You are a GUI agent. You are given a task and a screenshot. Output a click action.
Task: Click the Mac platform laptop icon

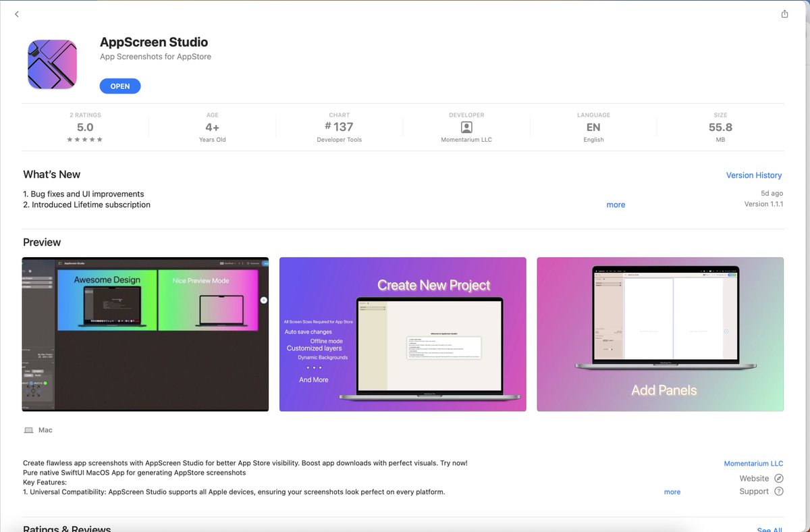coord(28,430)
